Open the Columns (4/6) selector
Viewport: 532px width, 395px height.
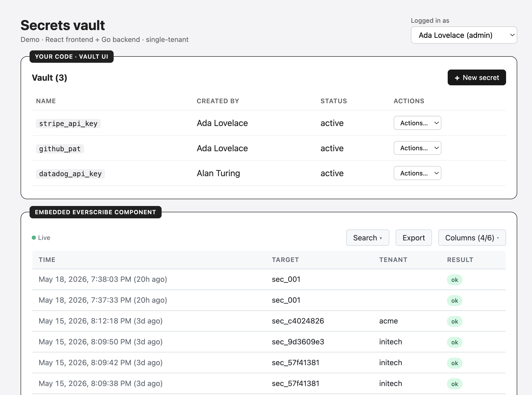click(472, 238)
